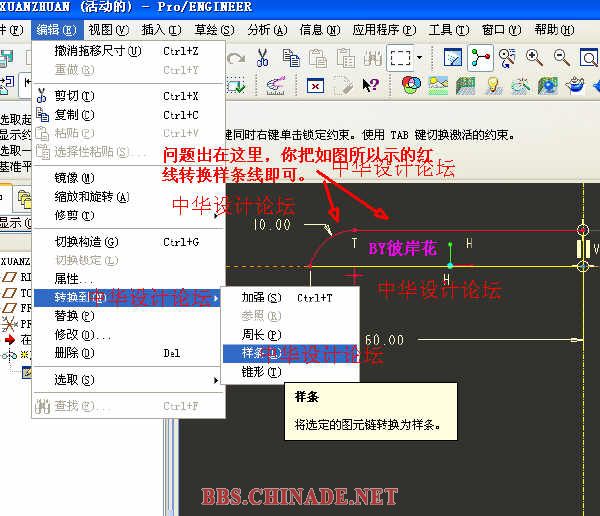Select the dashed rectangle selection box tool
600x516 pixels.
400,58
